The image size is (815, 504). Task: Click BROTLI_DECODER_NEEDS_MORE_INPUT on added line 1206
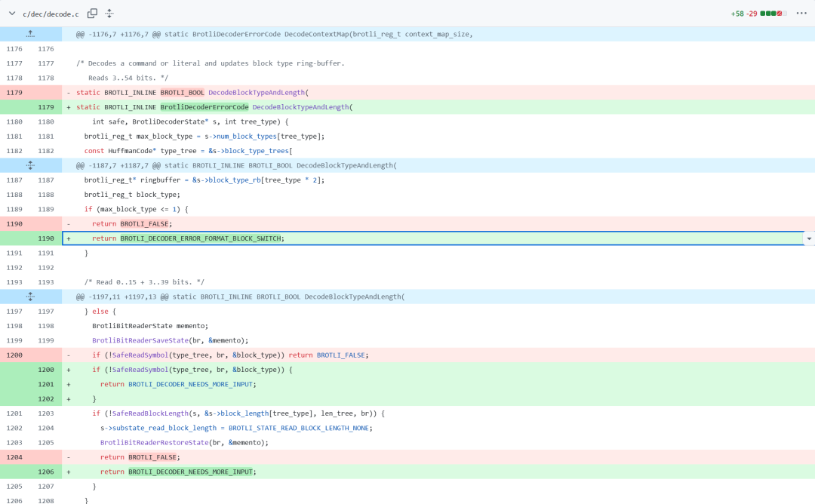click(190, 472)
